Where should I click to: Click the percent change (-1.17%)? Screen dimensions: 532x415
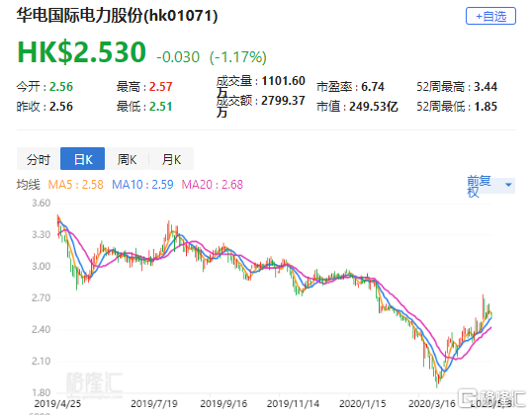pos(238,57)
